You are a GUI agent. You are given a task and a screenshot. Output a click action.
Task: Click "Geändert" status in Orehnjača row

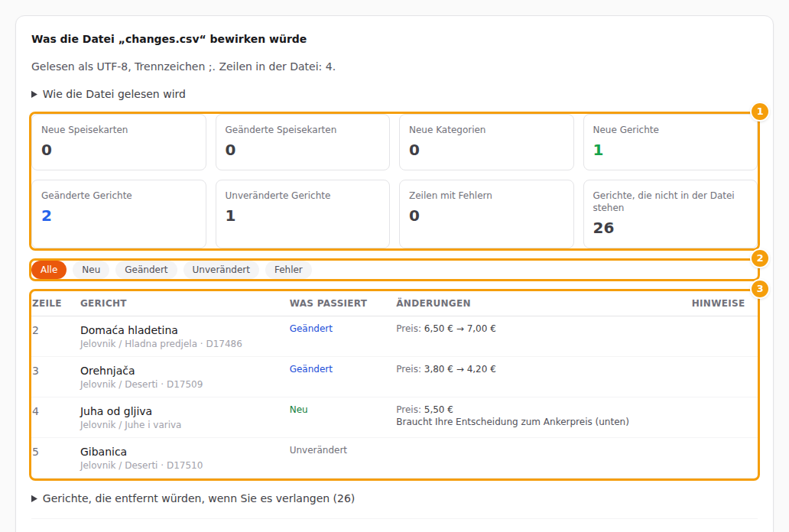point(311,369)
